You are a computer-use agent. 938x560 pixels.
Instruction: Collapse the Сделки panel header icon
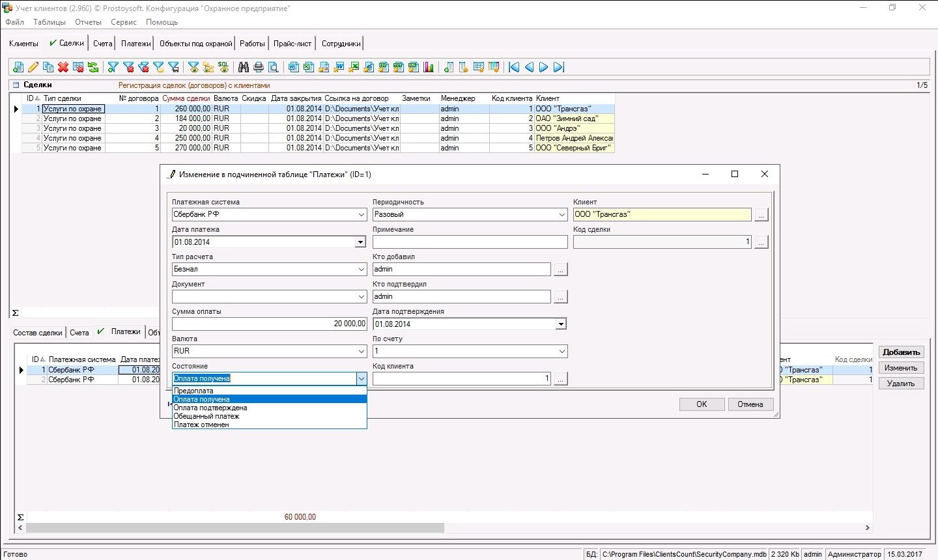[16, 85]
